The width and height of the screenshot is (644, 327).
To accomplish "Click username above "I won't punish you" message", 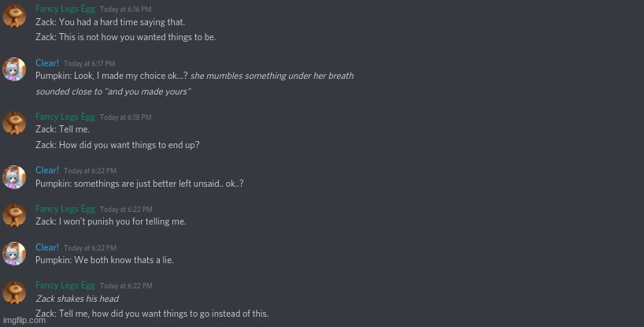I will tap(65, 209).
